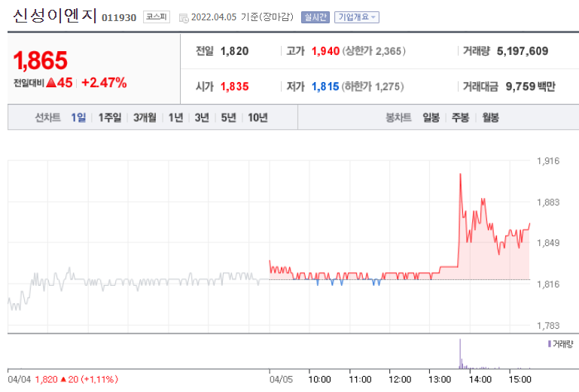Click the 04/05 date axis label

pos(281,379)
